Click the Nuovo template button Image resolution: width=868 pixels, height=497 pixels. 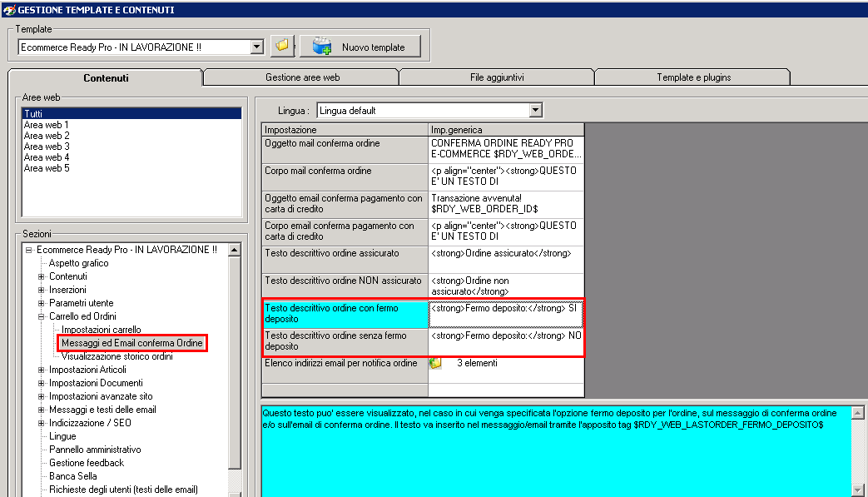360,47
